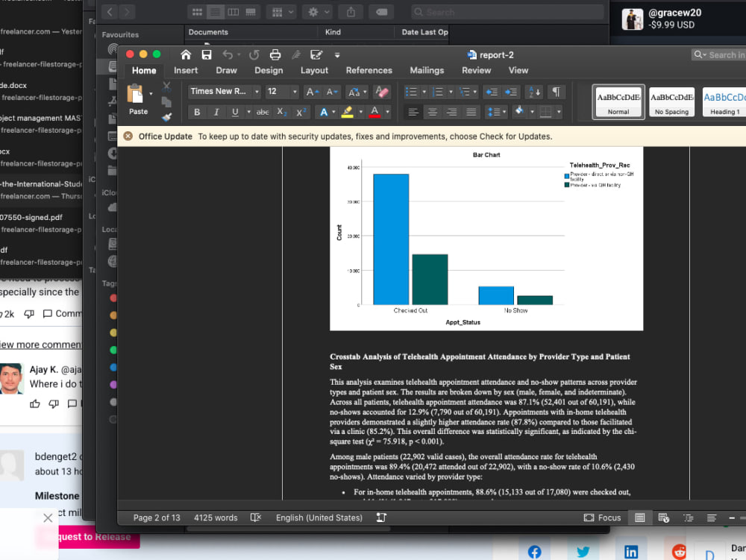The image size is (746, 560).
Task: Toggle subscript formatting
Action: (282, 112)
